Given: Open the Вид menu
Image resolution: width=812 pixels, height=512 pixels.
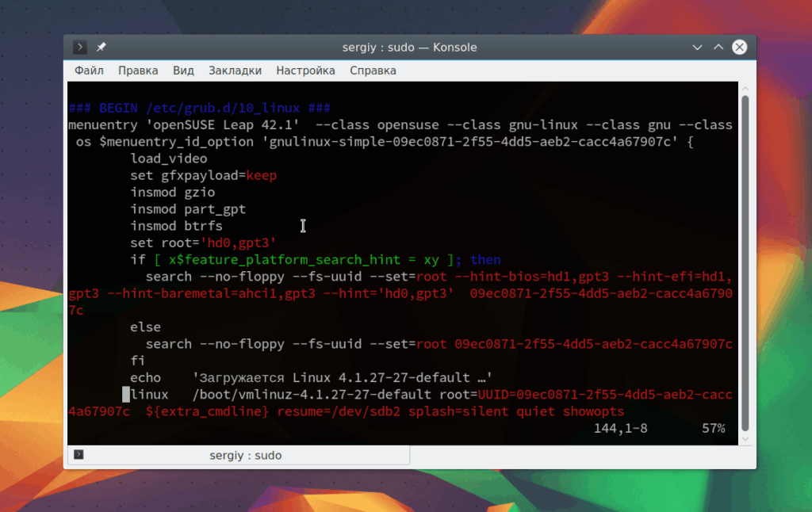Looking at the screenshot, I should (x=183, y=71).
